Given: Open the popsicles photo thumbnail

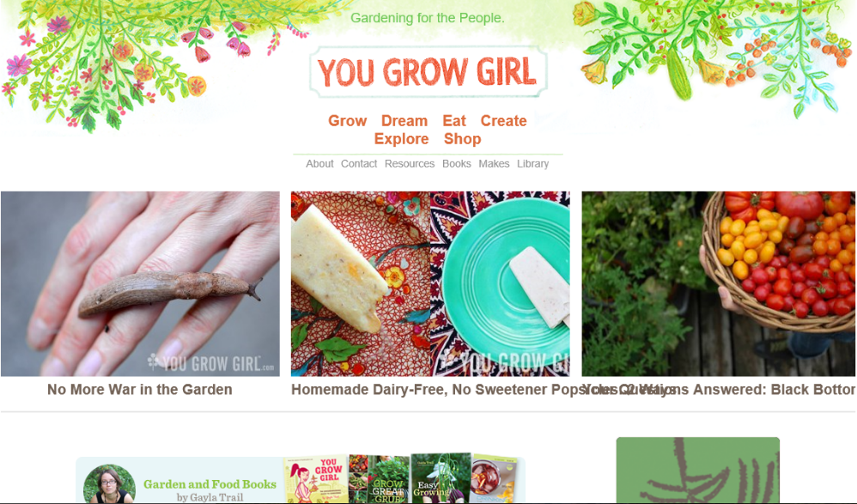Looking at the screenshot, I should (430, 283).
